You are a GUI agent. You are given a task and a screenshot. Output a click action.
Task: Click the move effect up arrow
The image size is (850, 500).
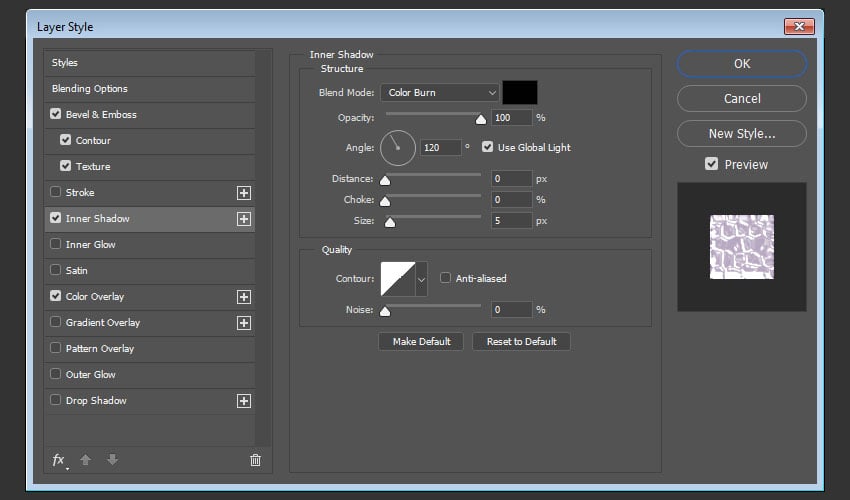click(x=86, y=460)
